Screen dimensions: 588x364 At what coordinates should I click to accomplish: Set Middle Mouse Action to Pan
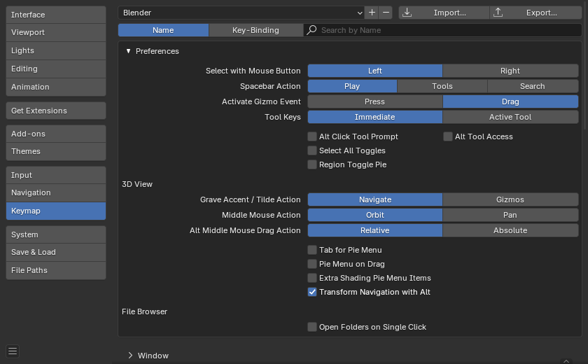pyautogui.click(x=510, y=215)
